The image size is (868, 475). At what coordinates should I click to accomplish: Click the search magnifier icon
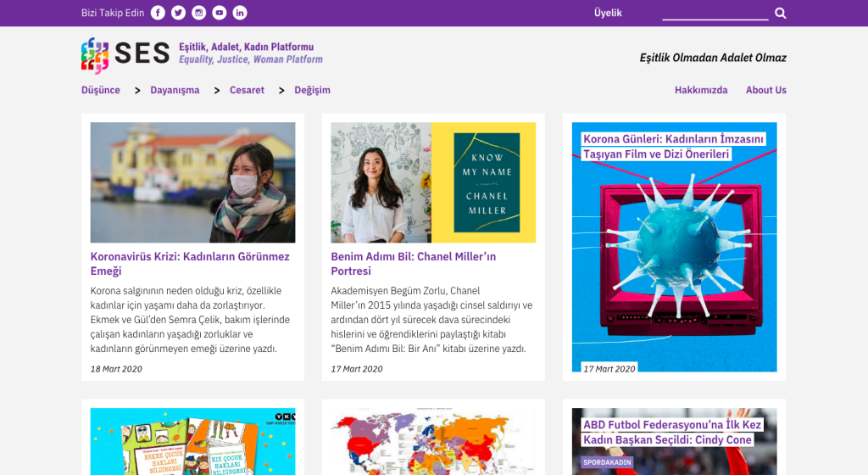click(x=780, y=13)
